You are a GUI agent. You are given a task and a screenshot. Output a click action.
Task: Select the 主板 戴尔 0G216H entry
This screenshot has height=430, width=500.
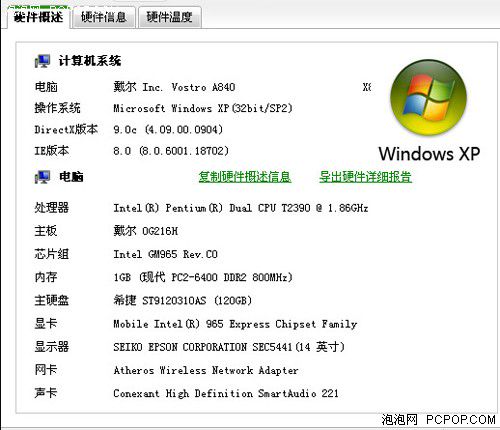click(x=106, y=231)
